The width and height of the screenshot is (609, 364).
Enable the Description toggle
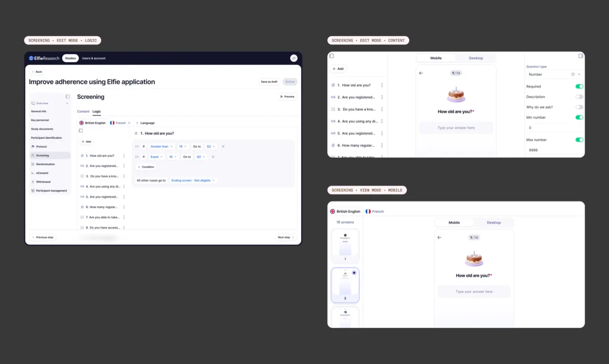[x=579, y=97]
